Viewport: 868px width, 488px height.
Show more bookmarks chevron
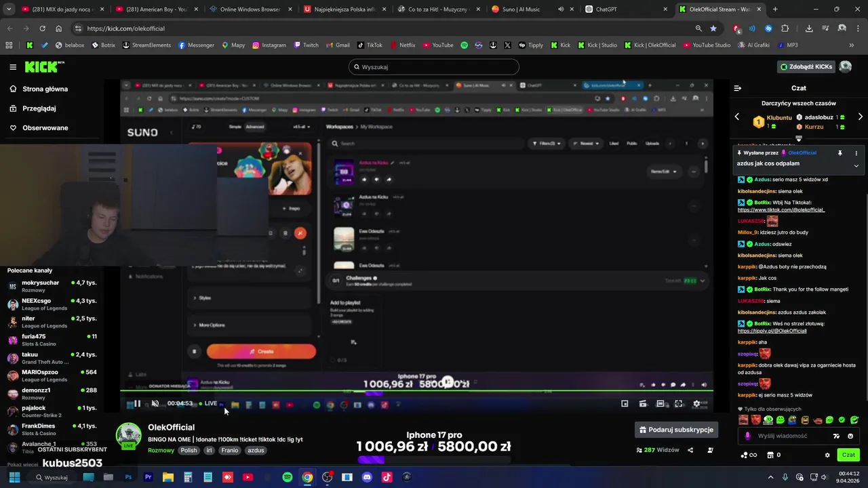pos(851,45)
